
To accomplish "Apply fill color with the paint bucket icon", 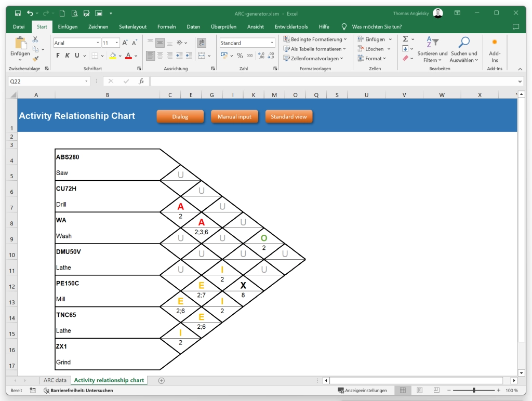I will [x=114, y=55].
